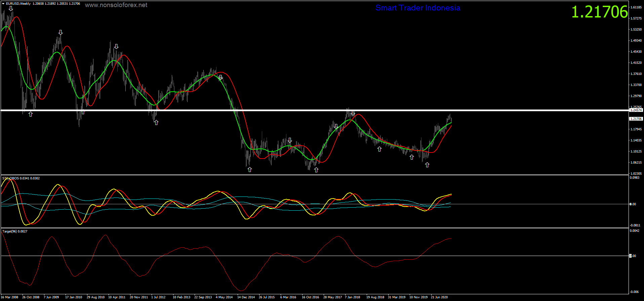Click the 0.0983 STI_OBOS scale value
This screenshot has height=301, width=644.
click(x=635, y=178)
